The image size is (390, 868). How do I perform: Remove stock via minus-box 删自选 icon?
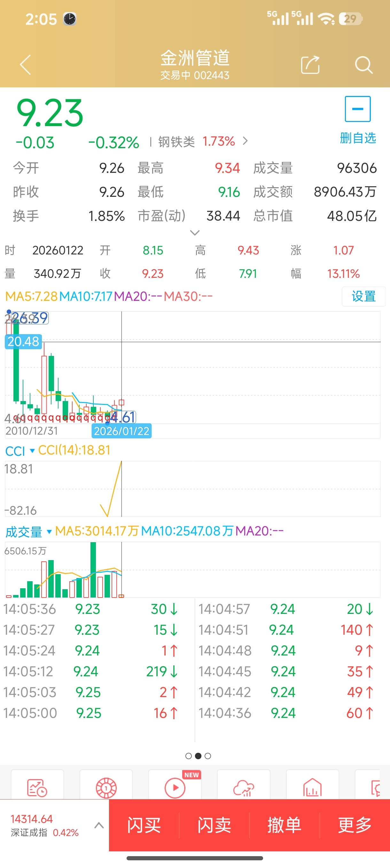pos(358,109)
